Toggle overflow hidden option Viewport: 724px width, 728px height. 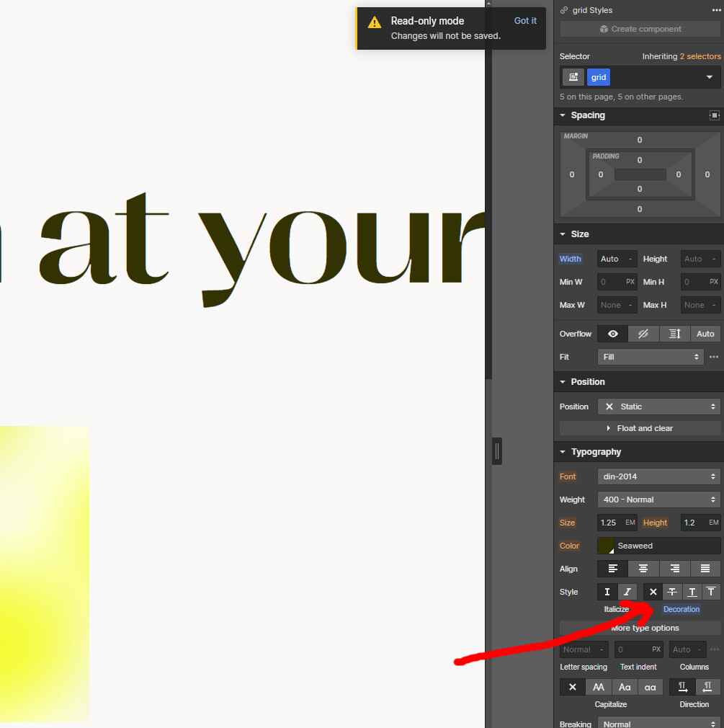coord(643,334)
